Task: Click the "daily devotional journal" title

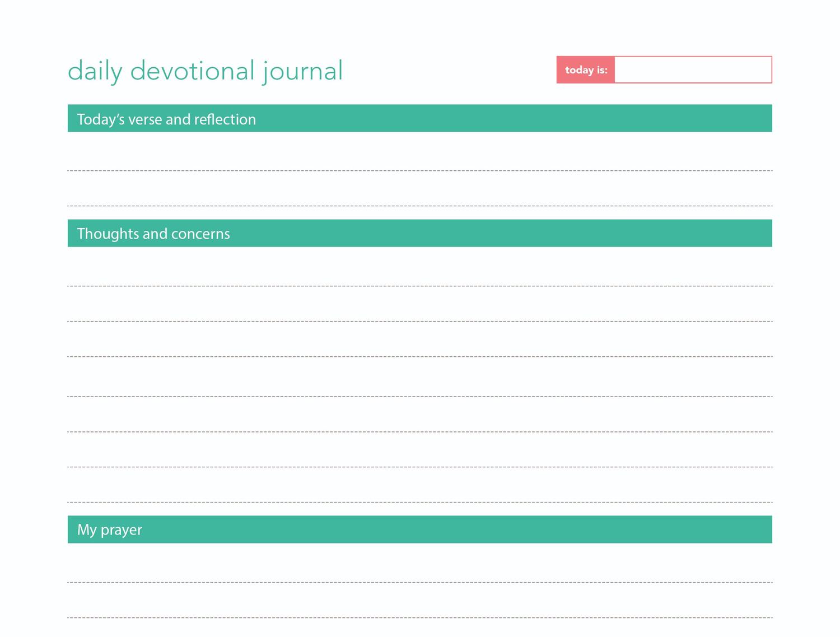Action: [205, 71]
